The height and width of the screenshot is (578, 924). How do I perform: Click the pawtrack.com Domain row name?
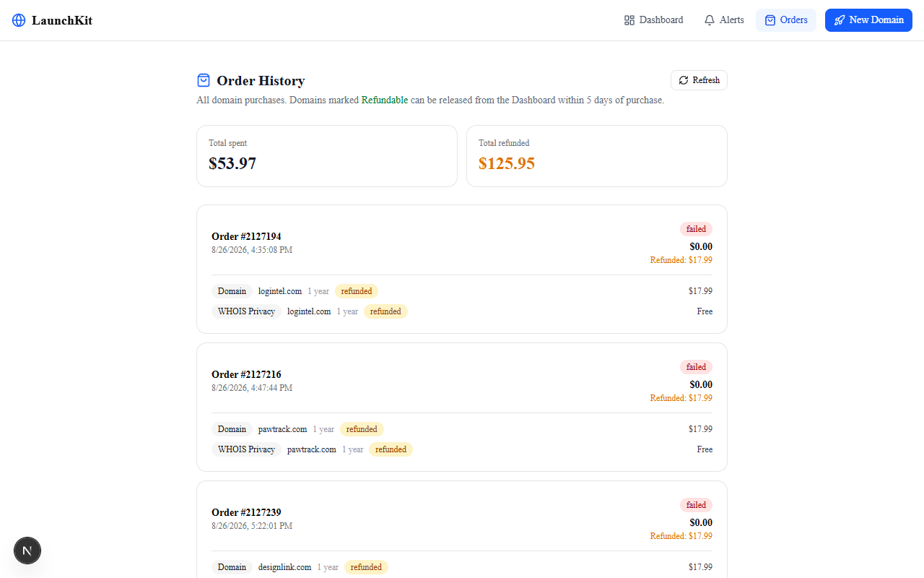pyautogui.click(x=283, y=429)
